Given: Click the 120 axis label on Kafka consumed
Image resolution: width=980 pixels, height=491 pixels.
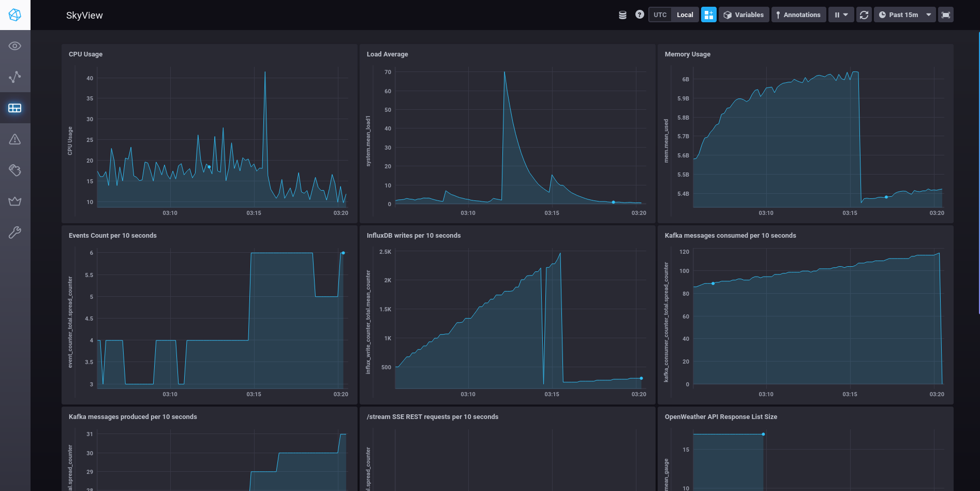Looking at the screenshot, I should pos(684,252).
